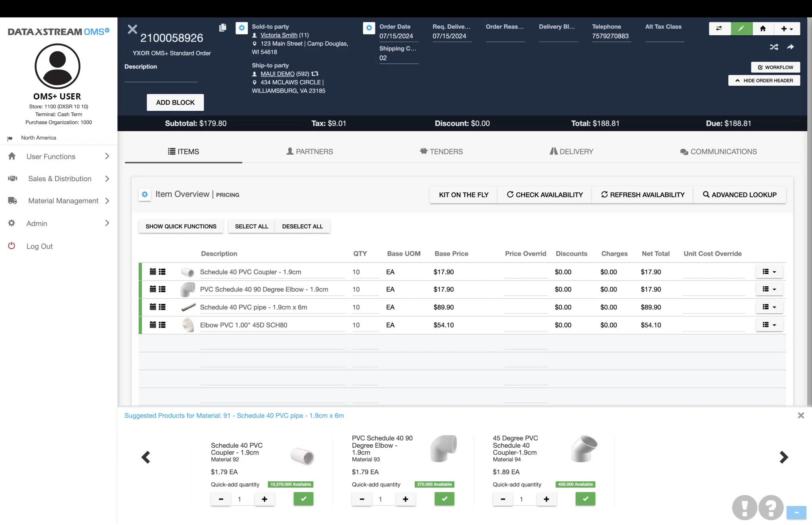Screen dimensions: 812x525
Task: Collapse the order header via Hide Order Header
Action: [x=764, y=80]
